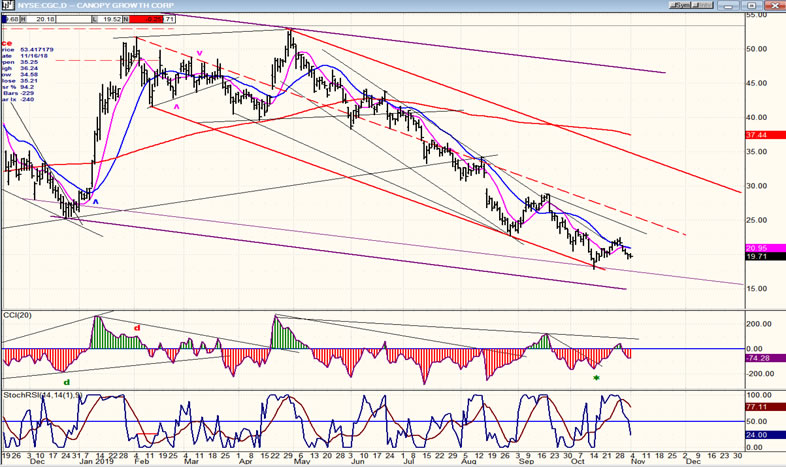Screen dimensions: 786x467
Task: Select the red 37.44 moving average price tag
Action: click(765, 135)
